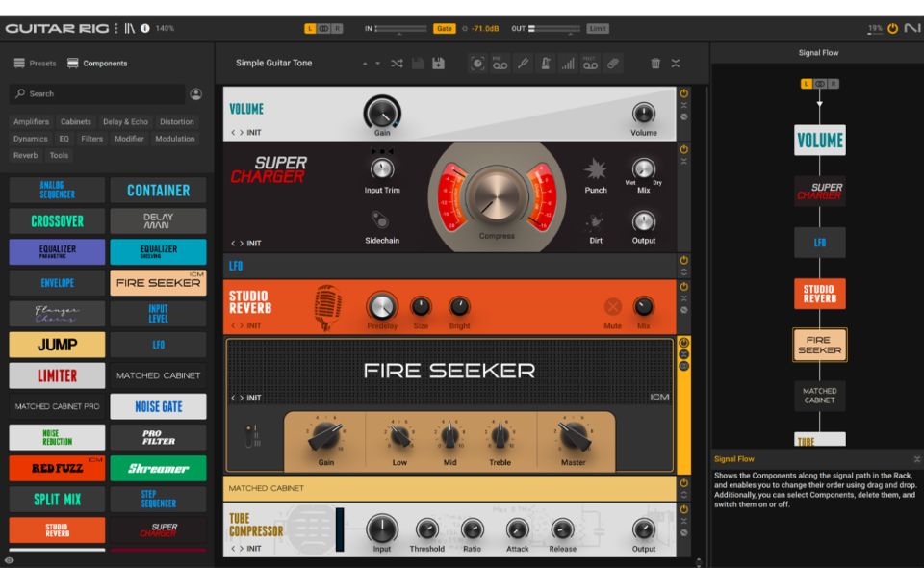Toggle the Volume module power button

click(684, 93)
